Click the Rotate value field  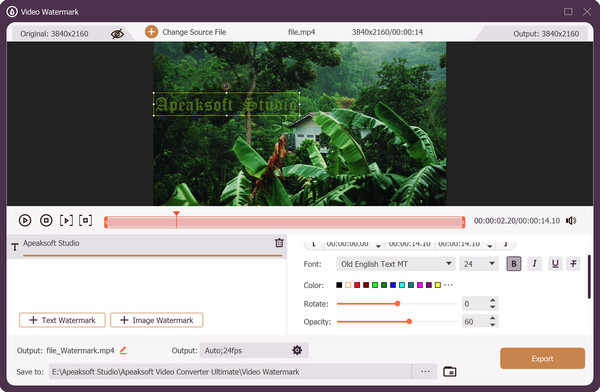pos(475,304)
